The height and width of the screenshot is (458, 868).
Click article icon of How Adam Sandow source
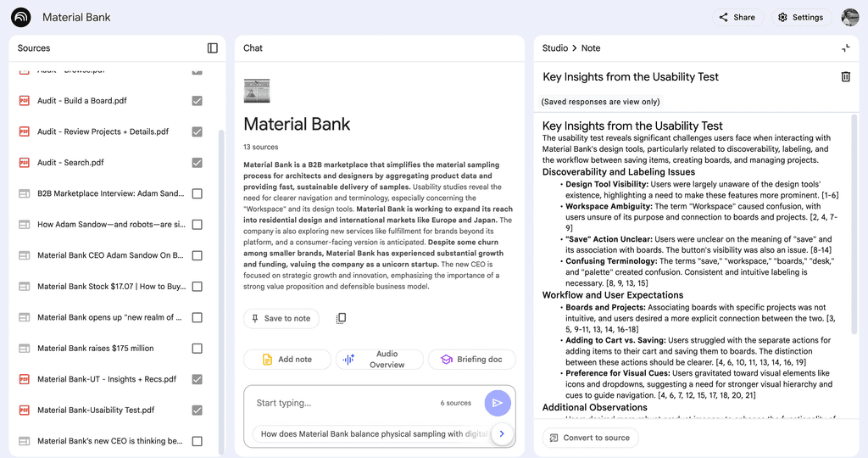pyautogui.click(x=25, y=225)
